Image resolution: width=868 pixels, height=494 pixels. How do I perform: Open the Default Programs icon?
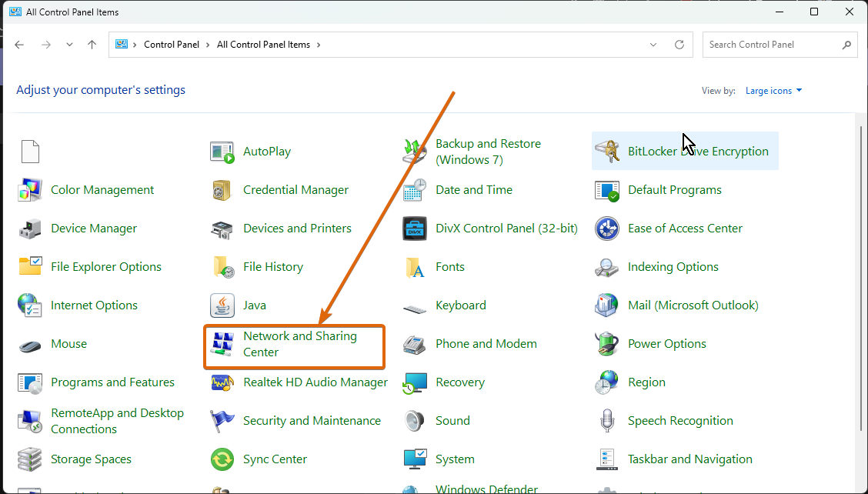(606, 190)
